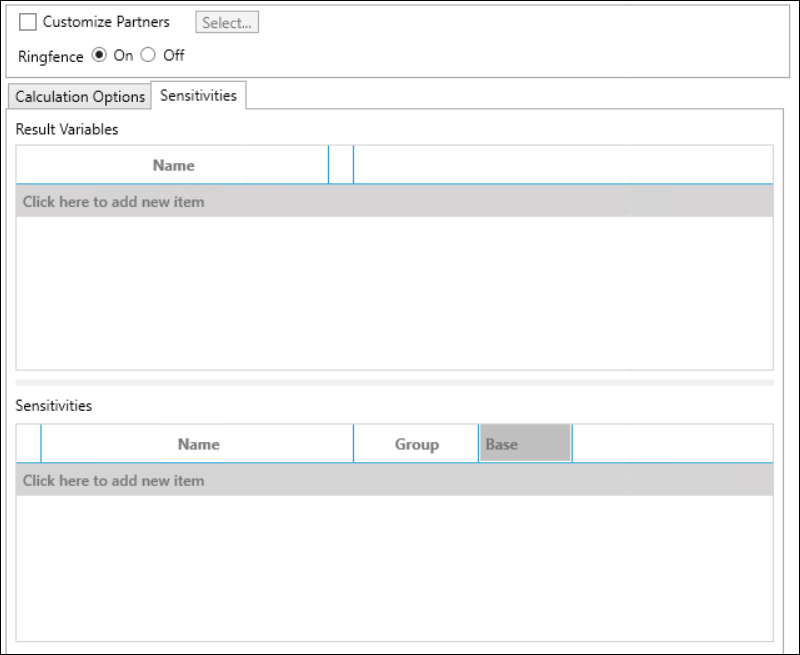Add new item in Result Variables grid
800x655 pixels.
pyautogui.click(x=114, y=202)
